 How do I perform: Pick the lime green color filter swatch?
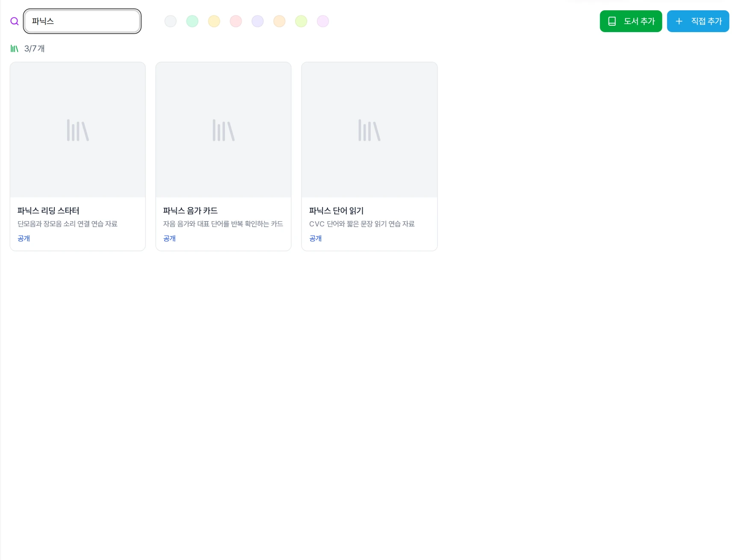[301, 21]
